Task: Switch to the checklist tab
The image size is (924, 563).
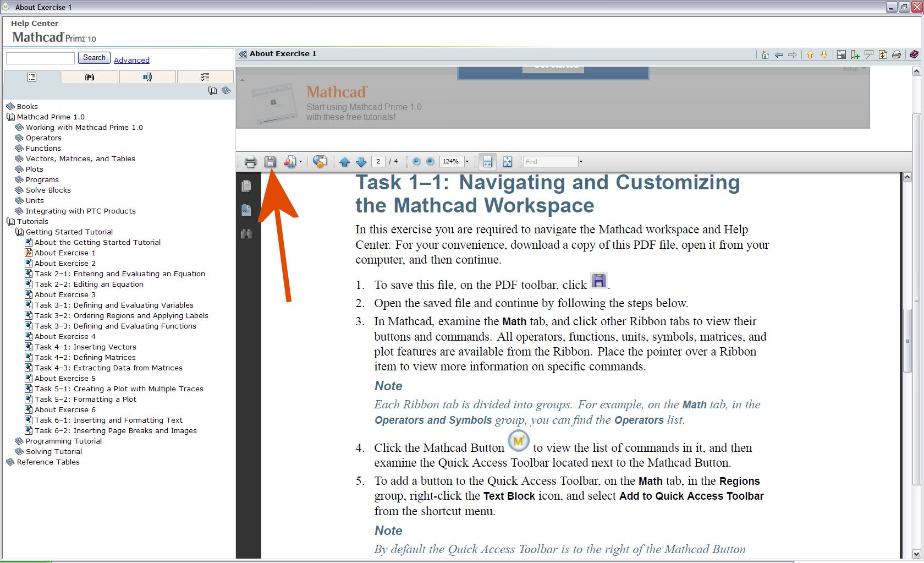Action: (x=205, y=77)
